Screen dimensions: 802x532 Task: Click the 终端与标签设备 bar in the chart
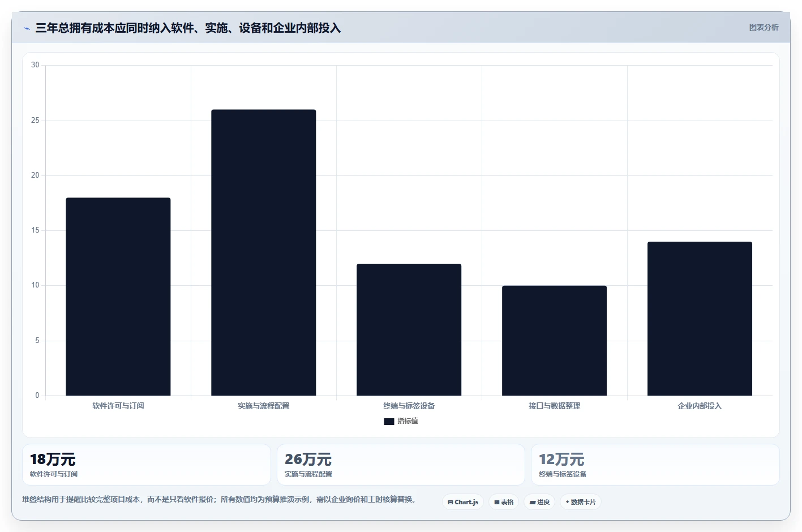tap(409, 329)
